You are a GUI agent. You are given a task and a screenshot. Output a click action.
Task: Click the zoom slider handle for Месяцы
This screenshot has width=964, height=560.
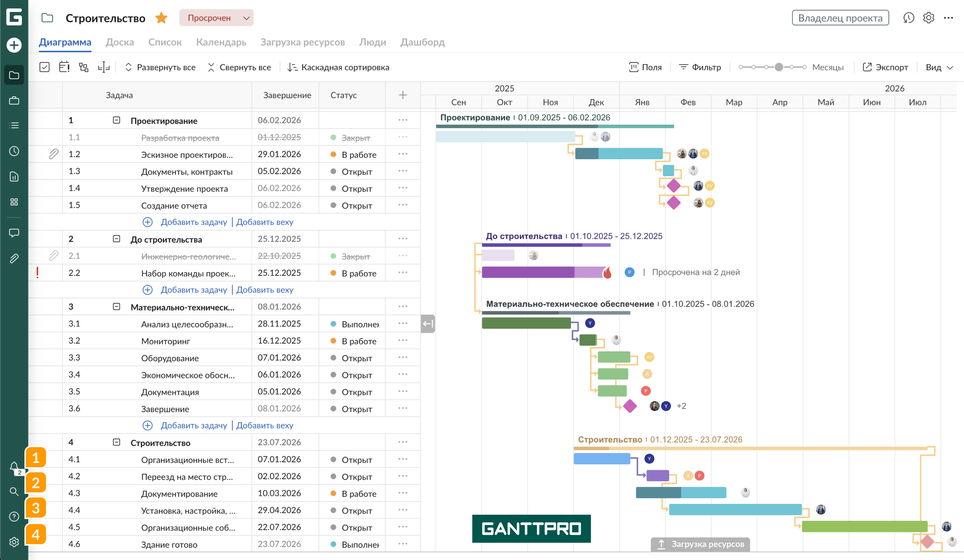(x=779, y=67)
